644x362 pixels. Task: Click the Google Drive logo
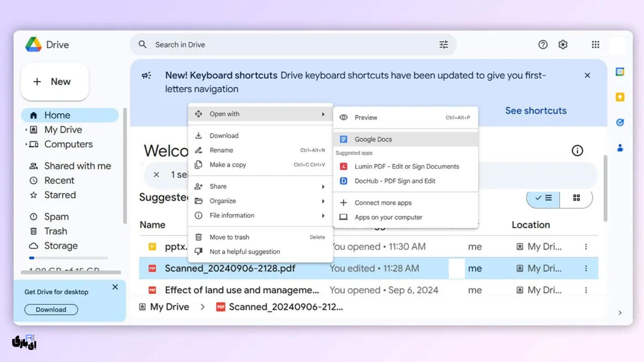point(33,45)
